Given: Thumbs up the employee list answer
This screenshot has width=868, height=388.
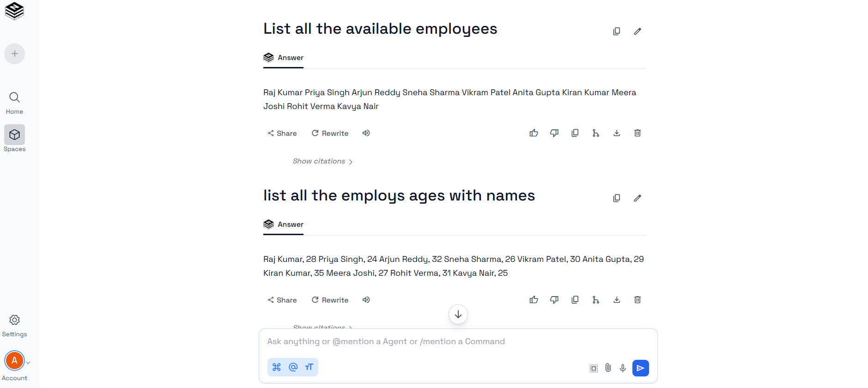Looking at the screenshot, I should [534, 133].
